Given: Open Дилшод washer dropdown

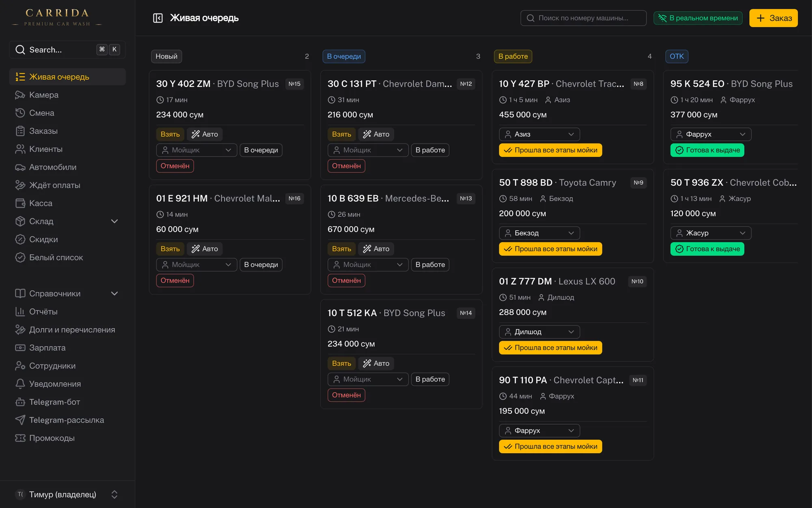Looking at the screenshot, I should pyautogui.click(x=539, y=332).
